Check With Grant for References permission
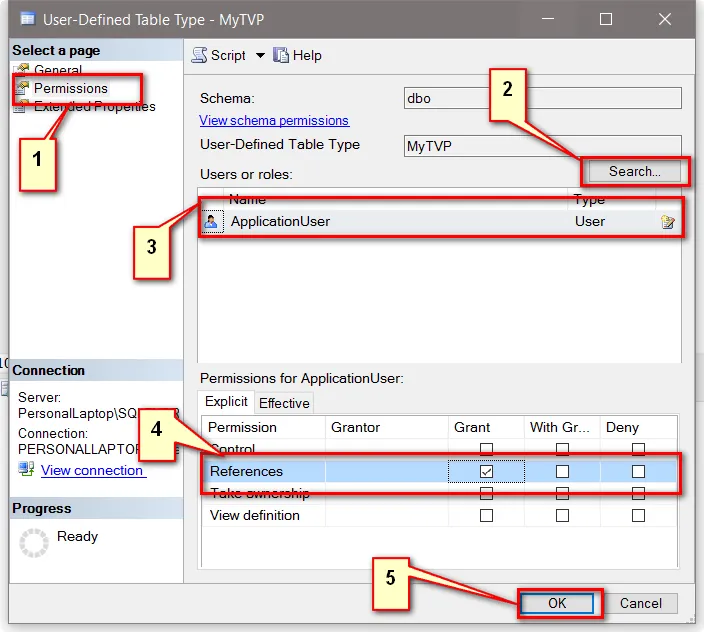The height and width of the screenshot is (632, 704). point(562,471)
